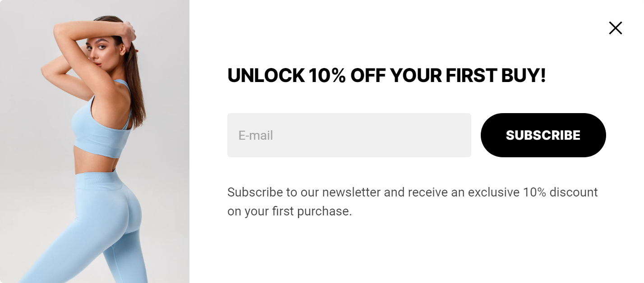
Task: Click the "exclusive 10% discount" phrase
Action: click(533, 192)
